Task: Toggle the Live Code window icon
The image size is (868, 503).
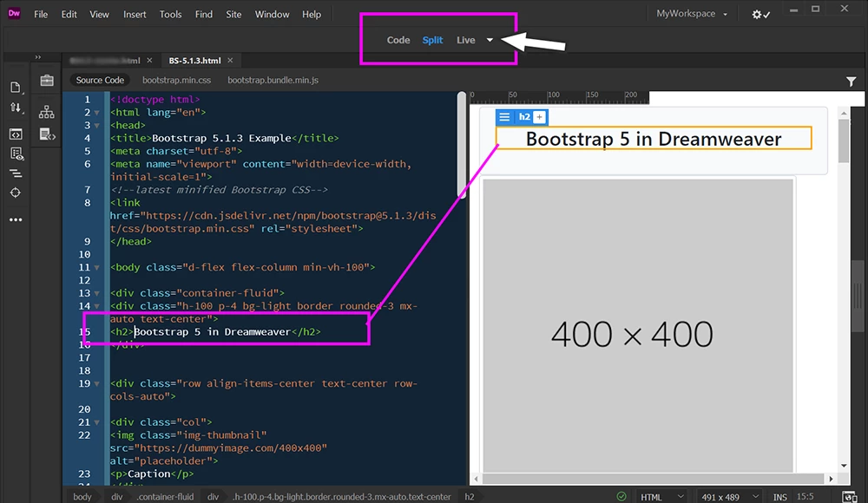Action: pos(16,134)
